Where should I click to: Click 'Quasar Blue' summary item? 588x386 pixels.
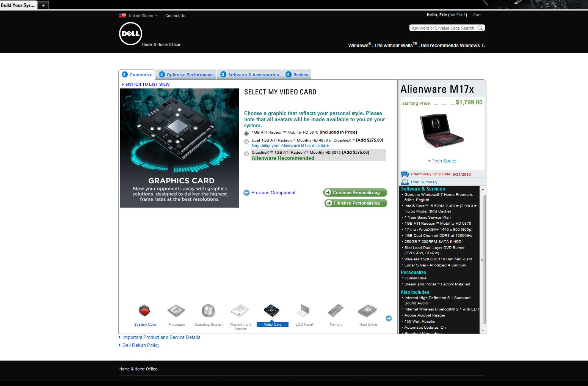(x=416, y=278)
